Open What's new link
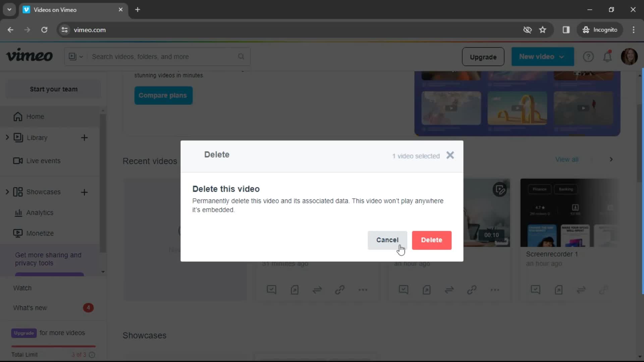This screenshot has width=644, height=362. (30, 308)
